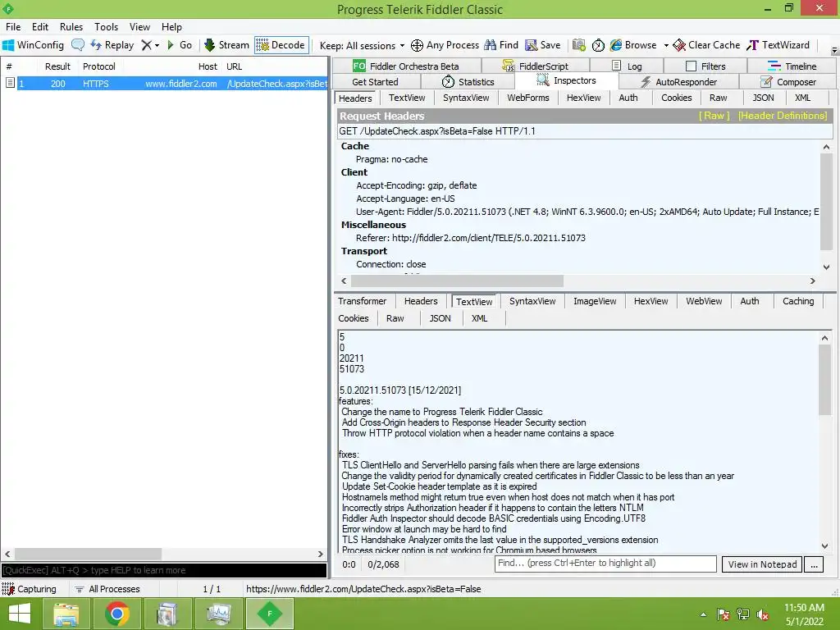840x630 pixels.
Task: Switch to Fiddler Orchestra Beta tab
Action: coord(405,66)
